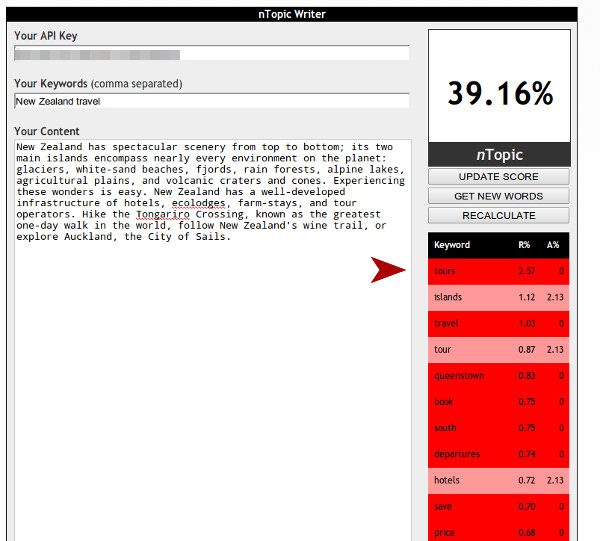Image resolution: width=600 pixels, height=541 pixels.
Task: Click the 'hotels' keyword row
Action: (499, 480)
